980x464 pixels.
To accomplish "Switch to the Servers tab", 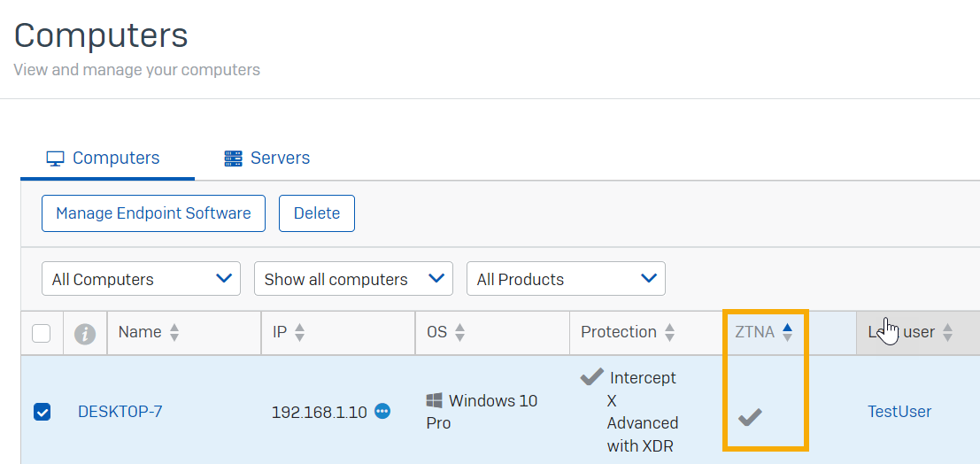I will click(x=266, y=159).
